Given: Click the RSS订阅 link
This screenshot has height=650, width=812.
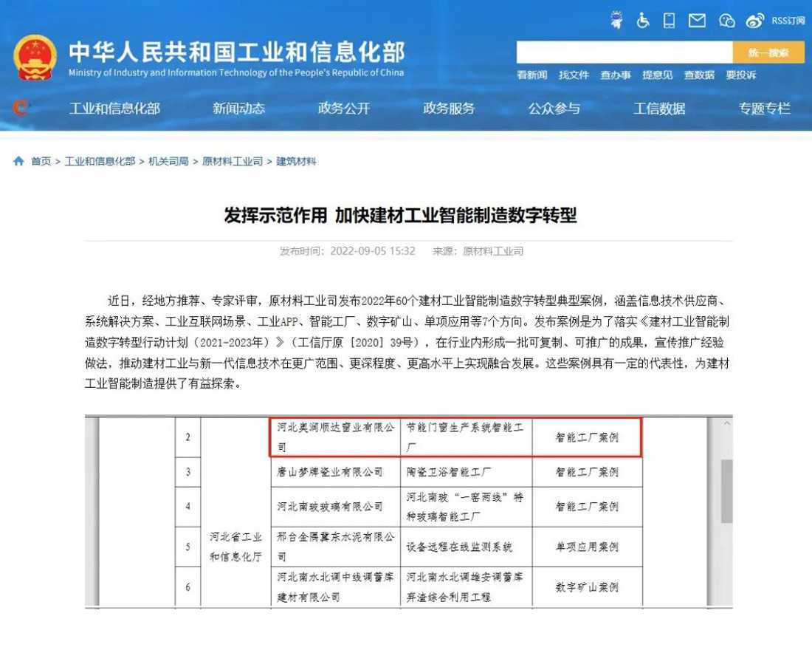Looking at the screenshot, I should click(788, 21).
